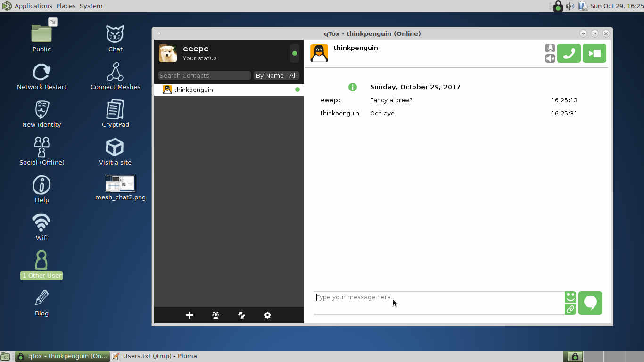This screenshot has height=362, width=644.
Task: Open the clock showing Sun Oct 29, 16:25
Action: coord(617,6)
